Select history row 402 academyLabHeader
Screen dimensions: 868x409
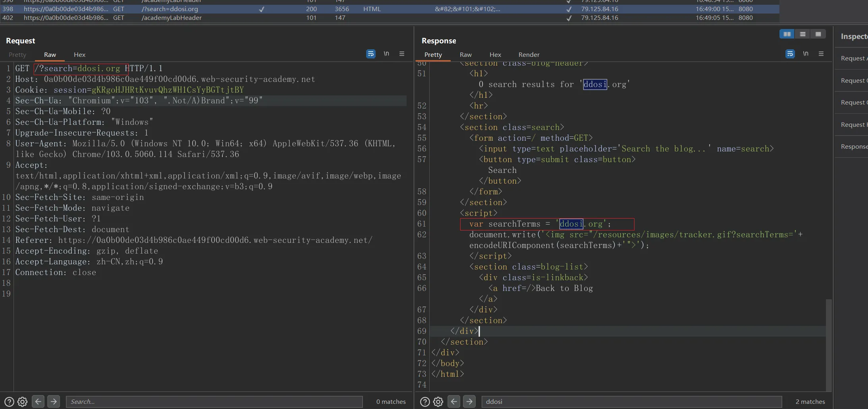click(x=390, y=17)
